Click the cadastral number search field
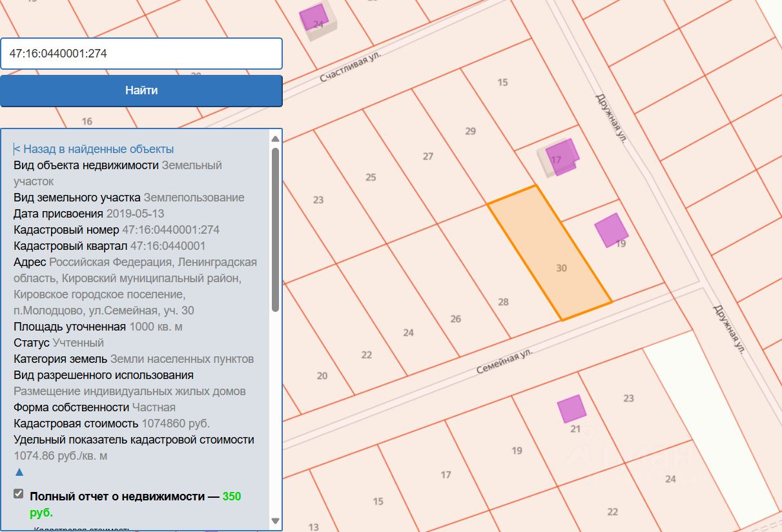782x532 pixels. coord(141,54)
